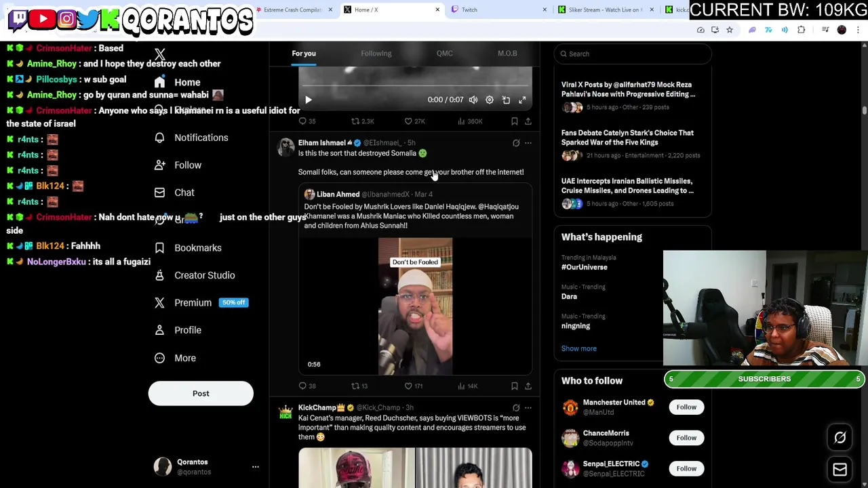
Task: Open Fans Debate Catelyn Stark story
Action: [632, 143]
